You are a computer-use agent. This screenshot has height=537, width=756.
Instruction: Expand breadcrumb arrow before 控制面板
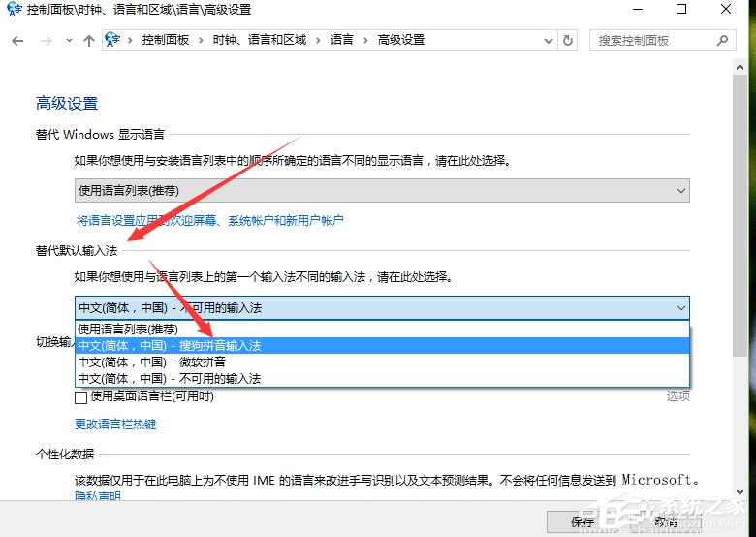(130, 41)
